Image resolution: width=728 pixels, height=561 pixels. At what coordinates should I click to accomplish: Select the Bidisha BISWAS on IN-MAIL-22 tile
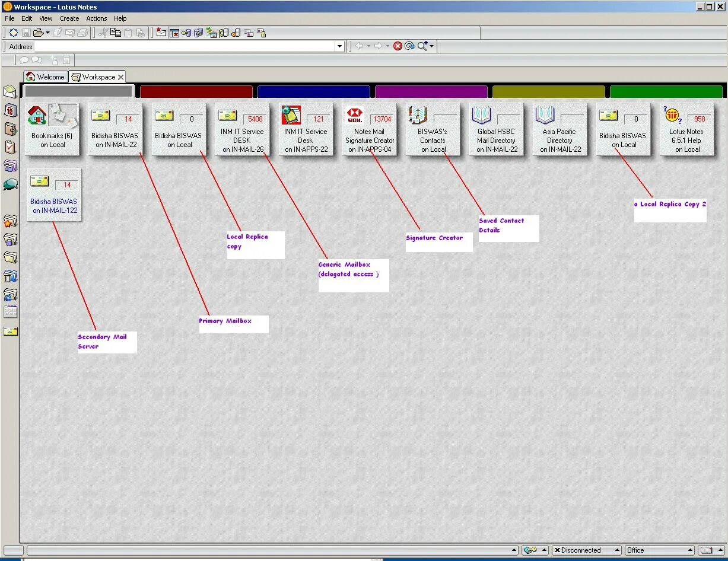[115, 129]
